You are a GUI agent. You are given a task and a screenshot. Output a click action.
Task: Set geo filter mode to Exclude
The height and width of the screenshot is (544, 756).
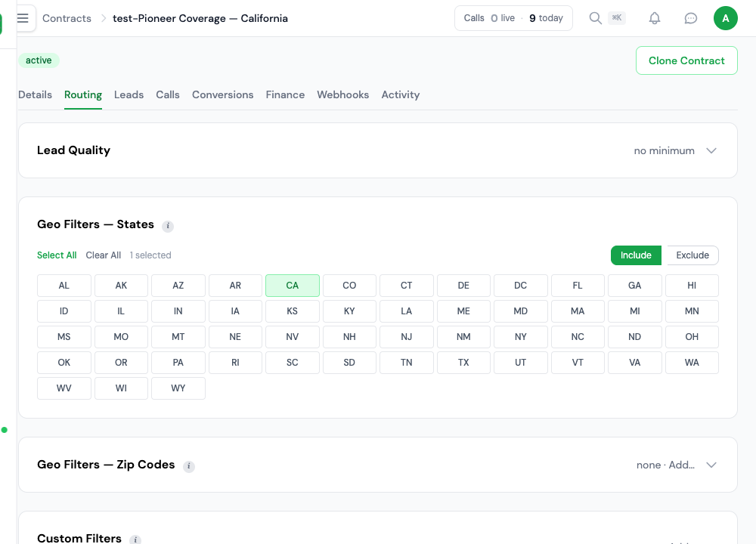692,255
